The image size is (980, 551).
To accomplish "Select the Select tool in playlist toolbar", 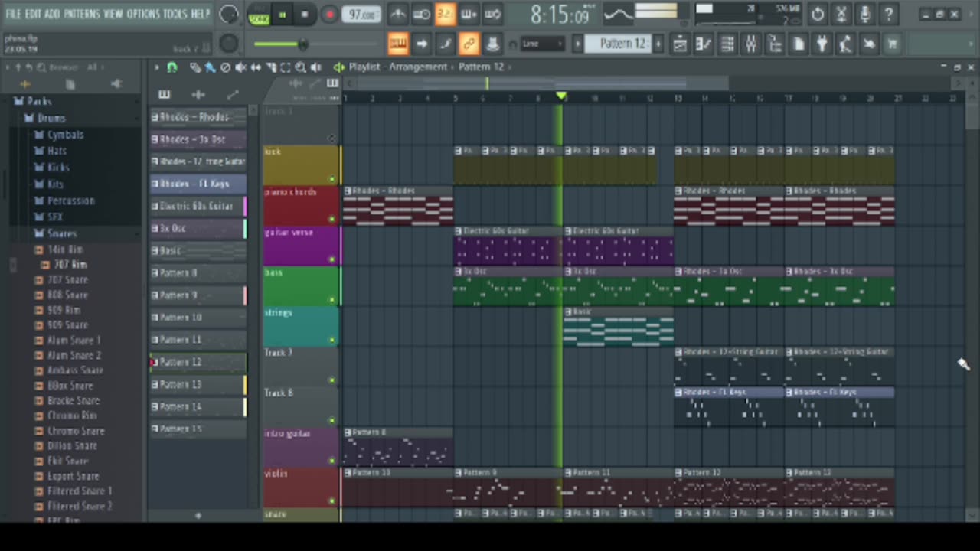I will (285, 67).
